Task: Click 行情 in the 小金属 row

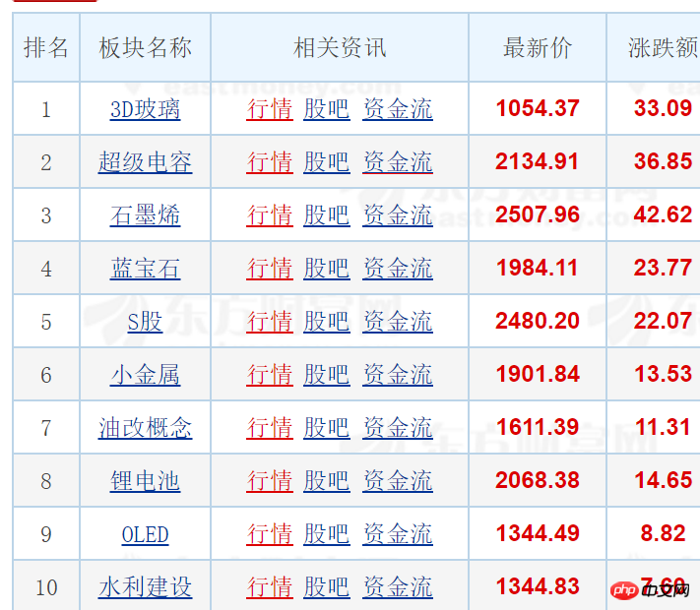Action: click(270, 375)
